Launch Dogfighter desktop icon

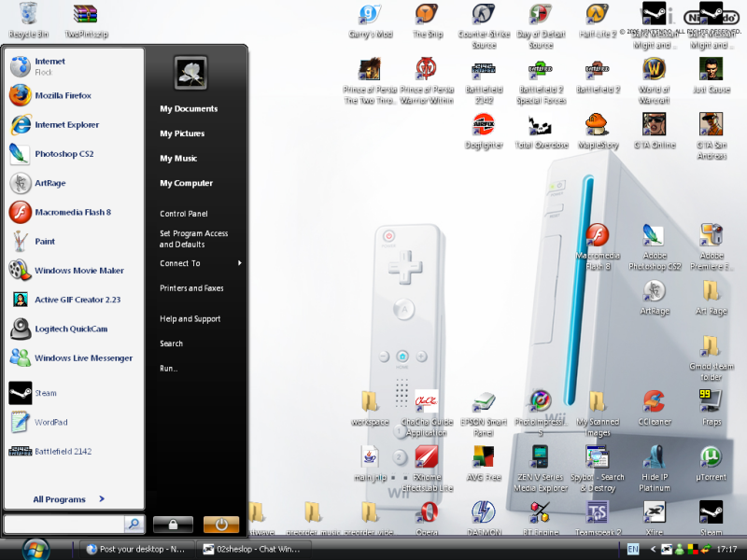(x=484, y=131)
